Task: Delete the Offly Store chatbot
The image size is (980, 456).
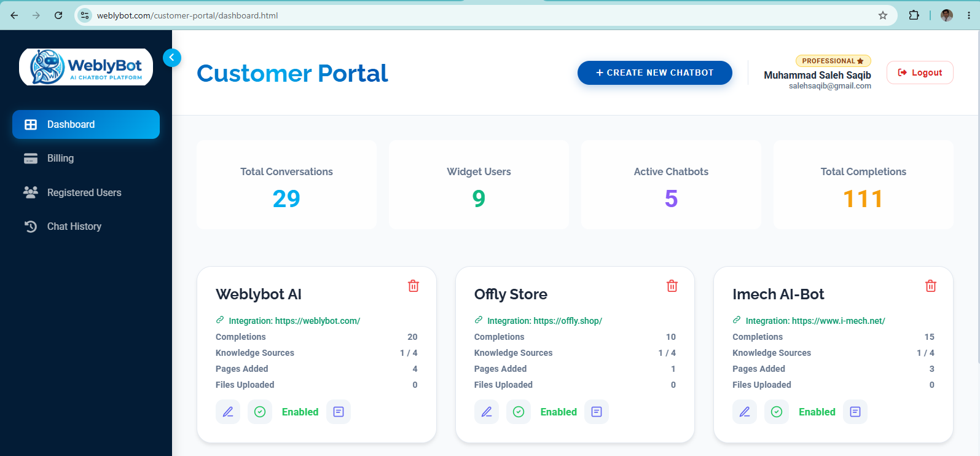Action: tap(672, 286)
